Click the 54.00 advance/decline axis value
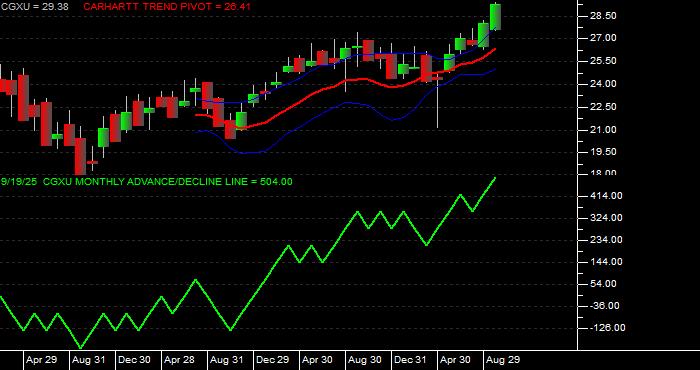This screenshot has height=370, width=700. coord(603,284)
